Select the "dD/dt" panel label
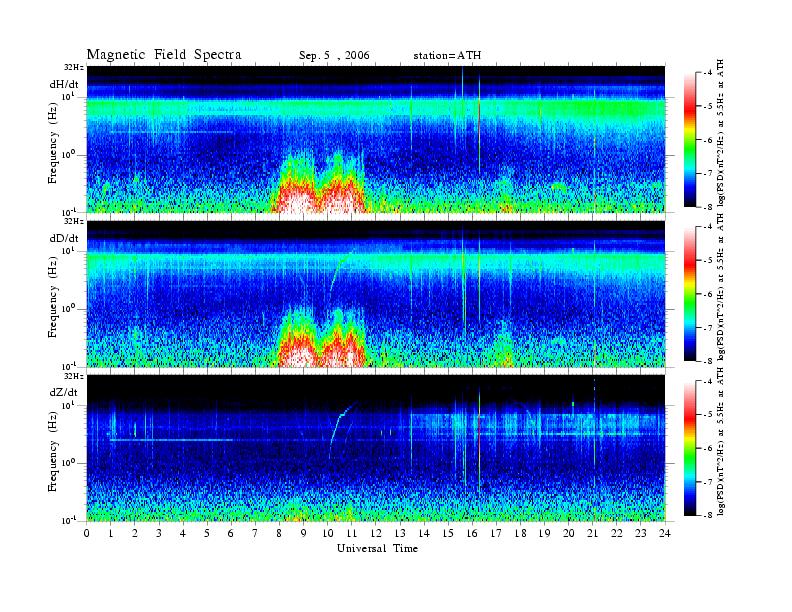The width and height of the screenshot is (792, 612). pyautogui.click(x=64, y=238)
